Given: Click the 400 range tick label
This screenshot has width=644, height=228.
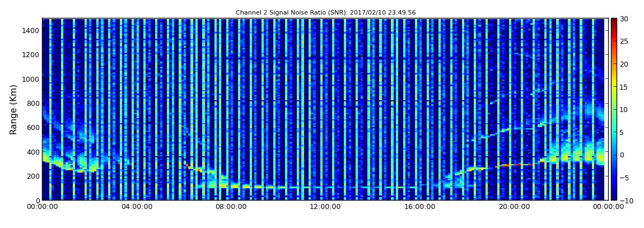Looking at the screenshot, I should pos(33,152).
